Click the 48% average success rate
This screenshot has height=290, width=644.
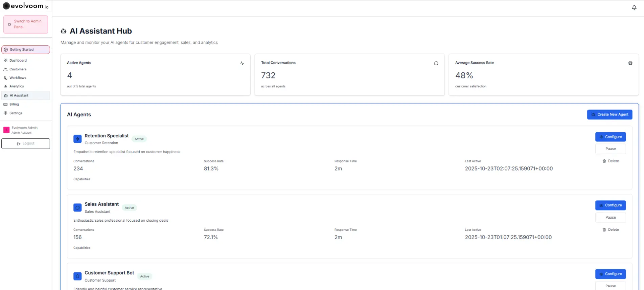[x=464, y=75]
